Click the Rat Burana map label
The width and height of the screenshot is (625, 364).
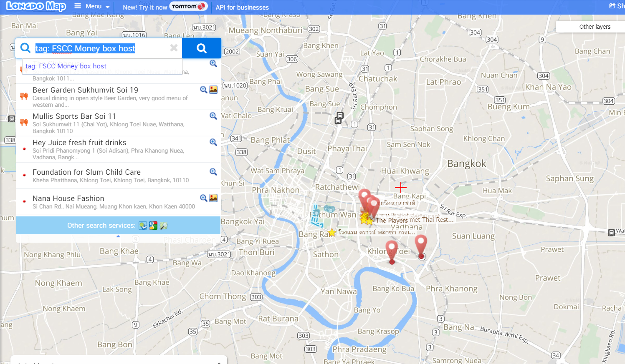278,319
